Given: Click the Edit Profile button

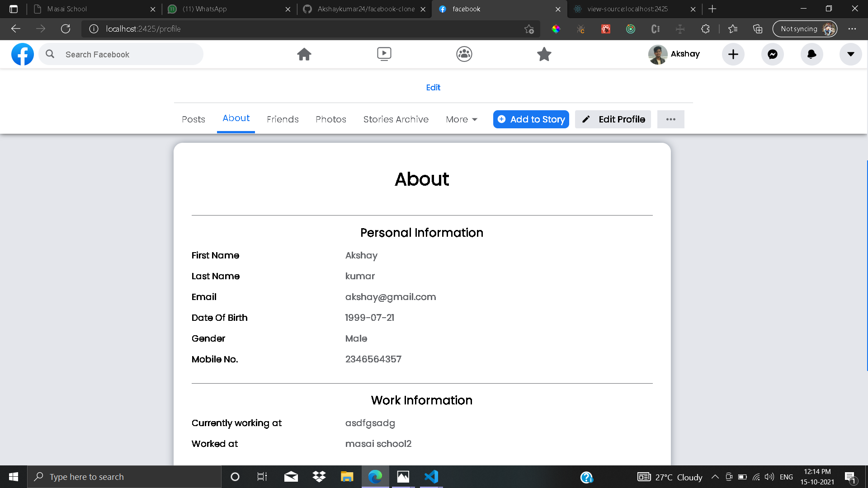Looking at the screenshot, I should (x=613, y=119).
